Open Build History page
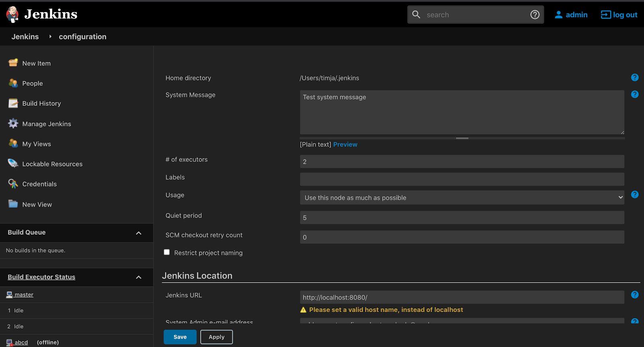This screenshot has height=347, width=644. coord(41,103)
